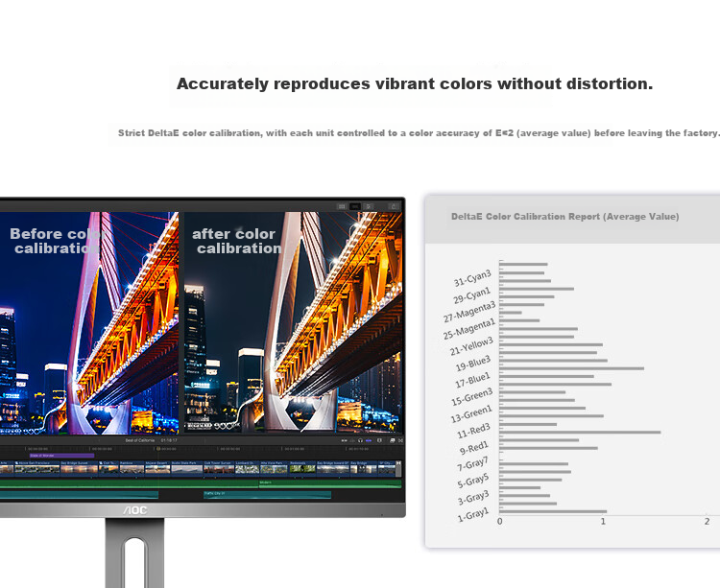Open the transitions browser icon

400,440
